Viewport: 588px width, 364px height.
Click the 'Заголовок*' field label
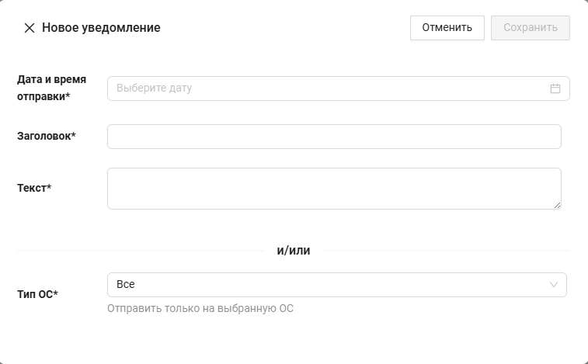47,137
